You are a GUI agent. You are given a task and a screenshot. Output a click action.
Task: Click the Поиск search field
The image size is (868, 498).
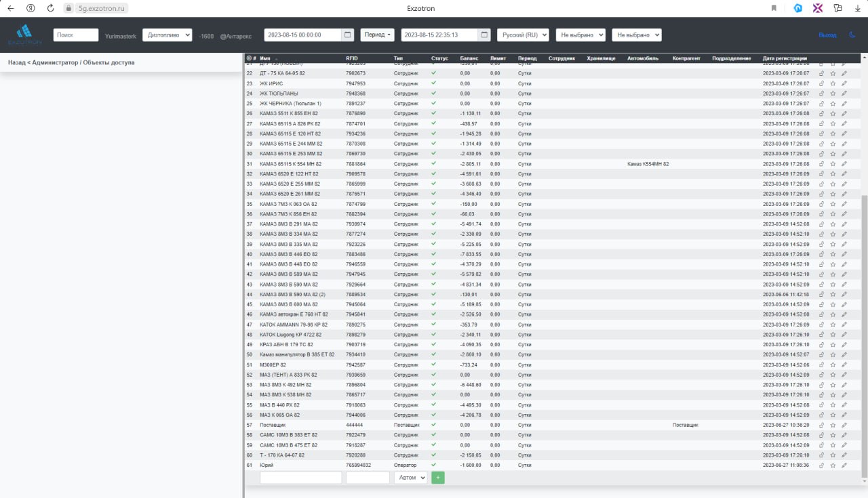pos(76,35)
